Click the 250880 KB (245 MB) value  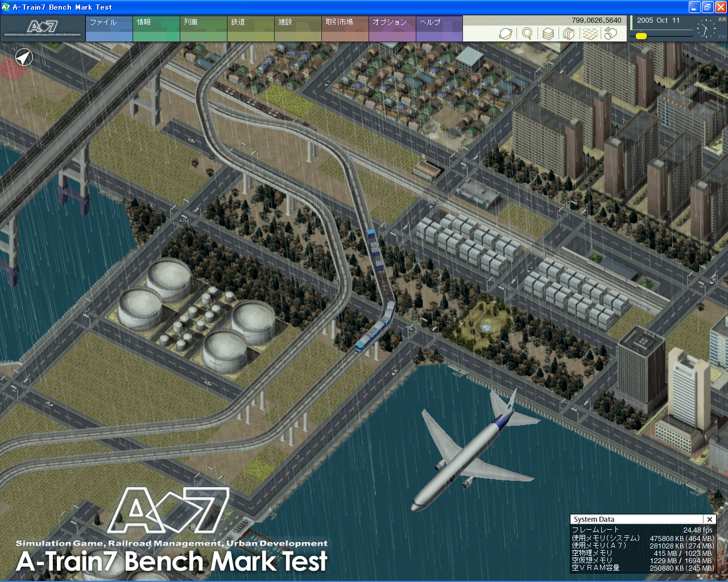682,568
